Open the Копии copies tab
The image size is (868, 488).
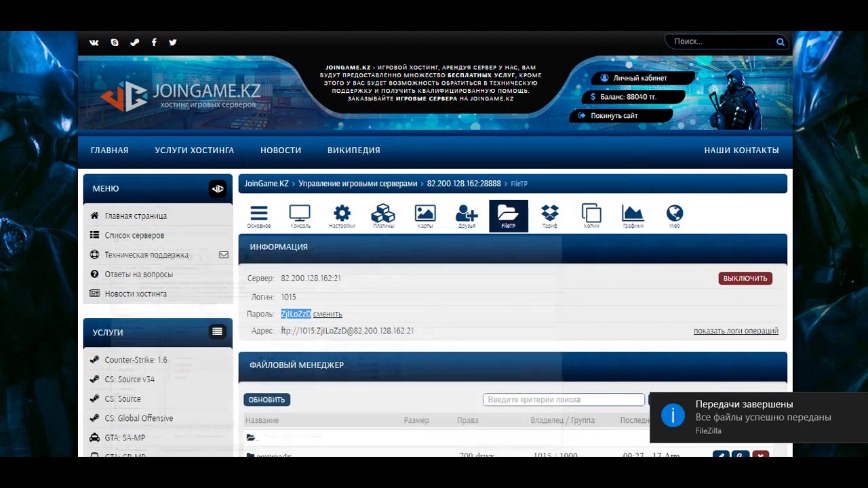coord(591,217)
